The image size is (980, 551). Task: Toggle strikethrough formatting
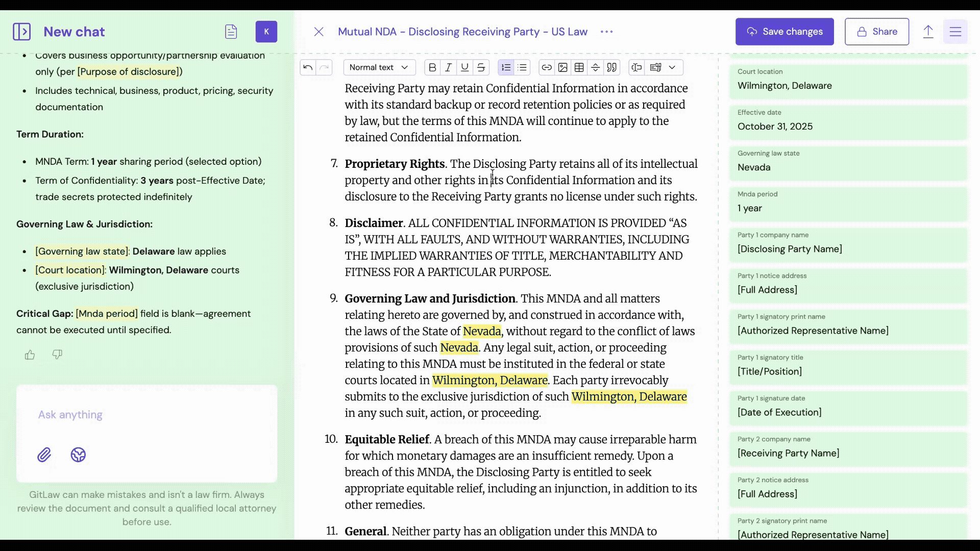(481, 67)
